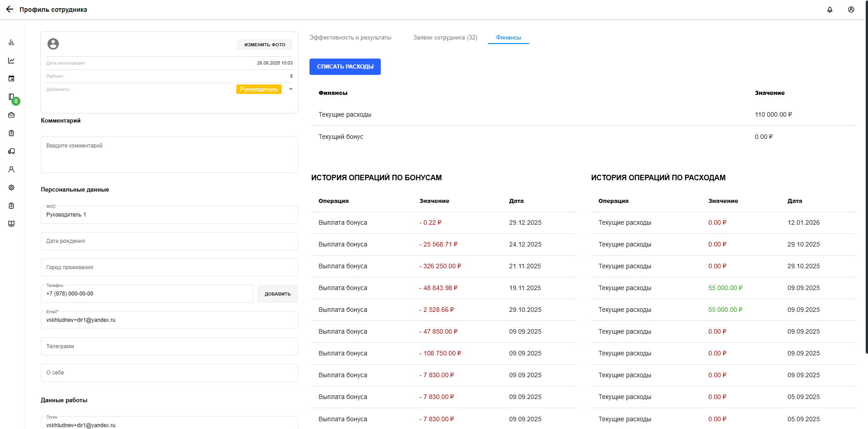Click the ИСТОРИЯ ОПЕРАЦИЙ ПО БОНУСАМ heading
Screen dimensions: 868x429
[376, 178]
